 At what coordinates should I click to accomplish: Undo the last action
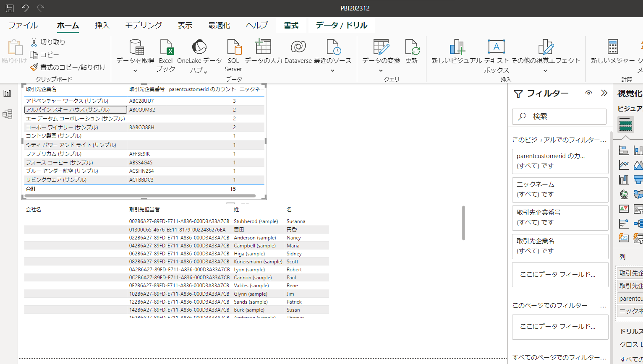click(x=25, y=8)
